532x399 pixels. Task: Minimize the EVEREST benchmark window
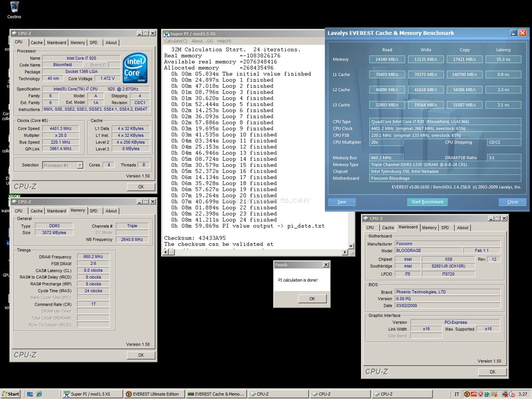point(514,33)
